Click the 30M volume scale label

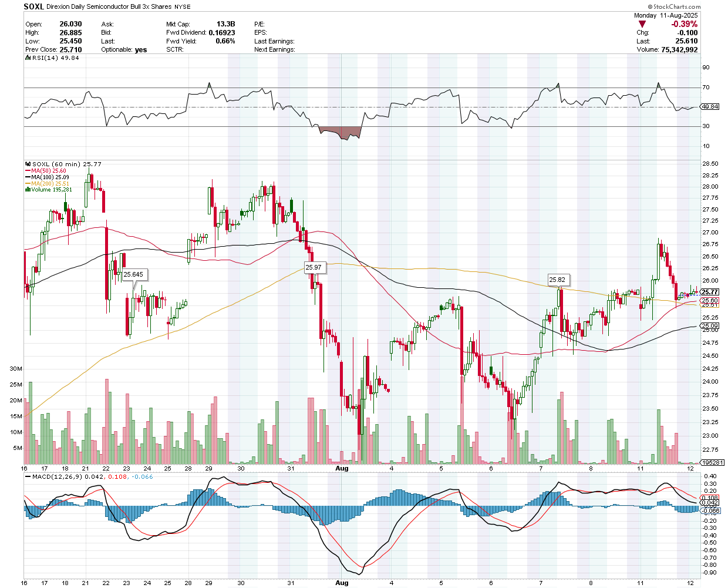click(16, 369)
